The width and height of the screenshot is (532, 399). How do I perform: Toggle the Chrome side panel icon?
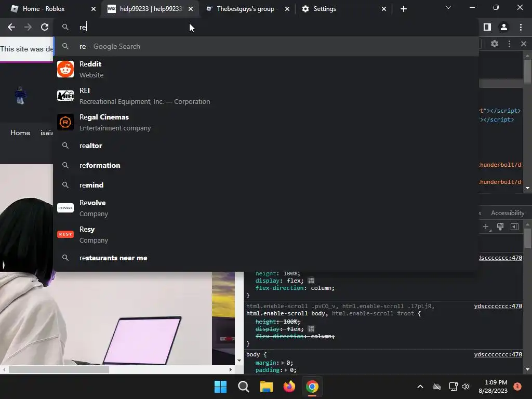[487, 27]
